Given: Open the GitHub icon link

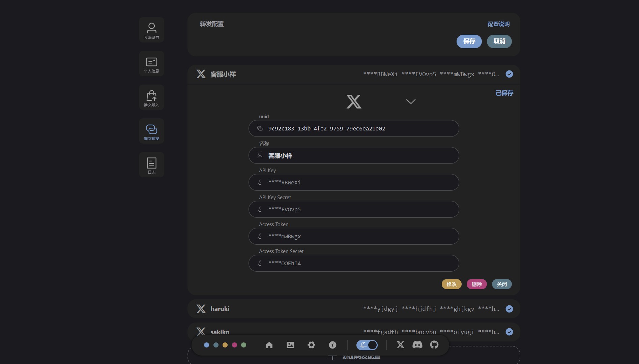Looking at the screenshot, I should pyautogui.click(x=434, y=345).
